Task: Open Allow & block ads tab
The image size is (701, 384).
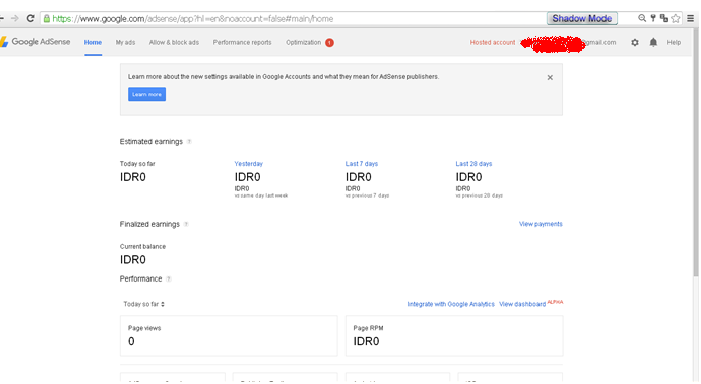Action: pos(174,42)
